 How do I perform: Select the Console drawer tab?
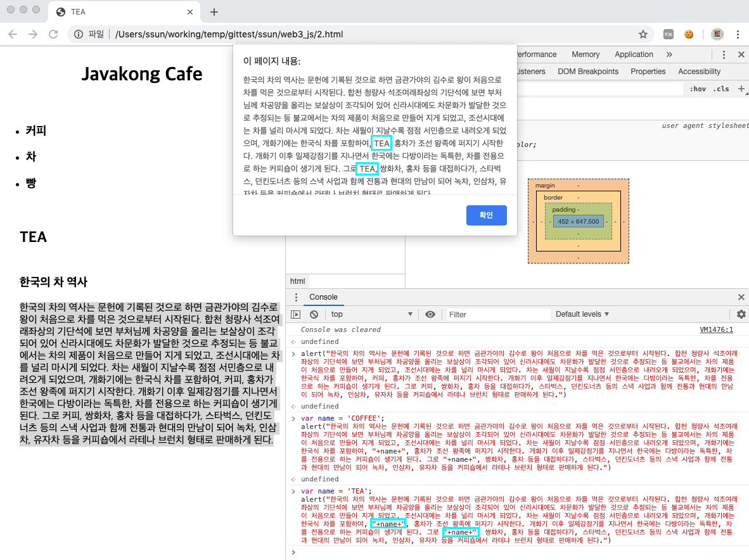323,297
